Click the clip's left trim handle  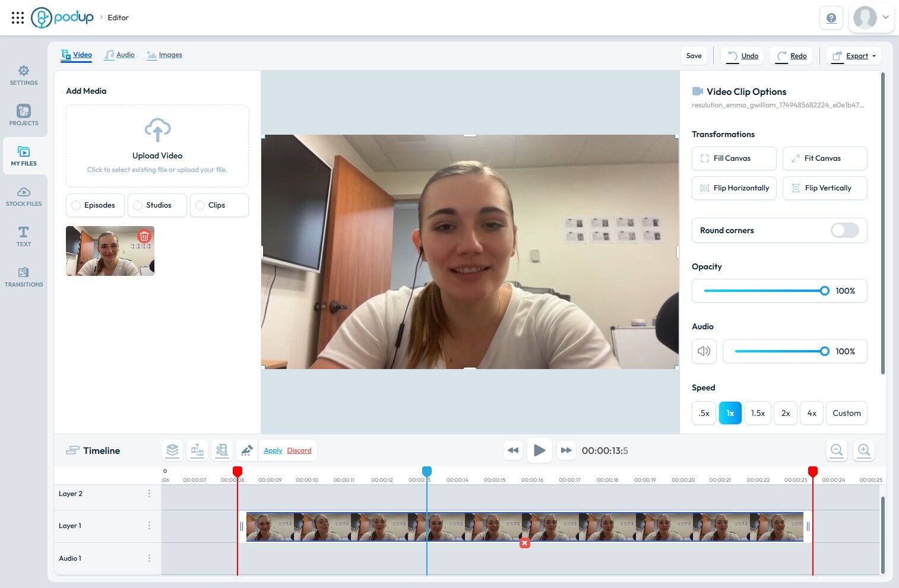click(x=242, y=526)
